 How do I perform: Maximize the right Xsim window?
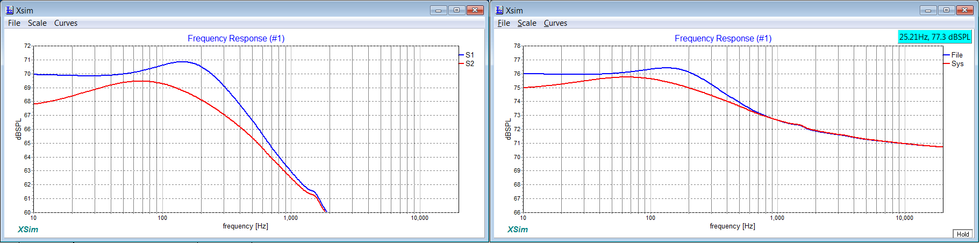[x=946, y=10]
